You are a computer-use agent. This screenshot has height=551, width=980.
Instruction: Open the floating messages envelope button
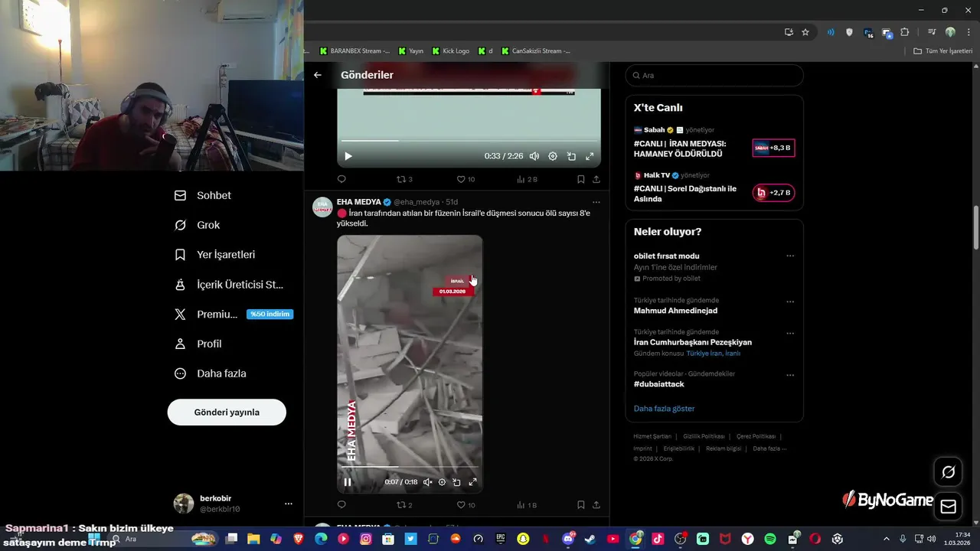pos(948,507)
